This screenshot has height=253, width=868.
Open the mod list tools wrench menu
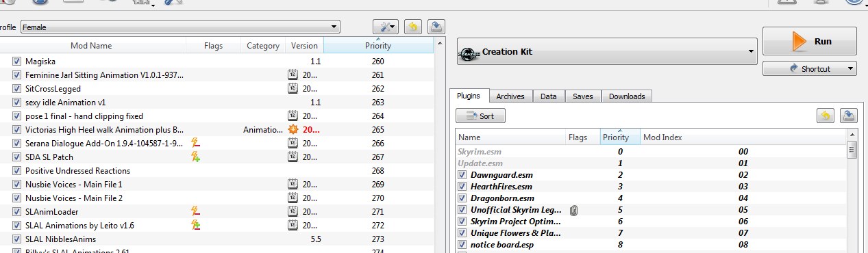point(385,27)
